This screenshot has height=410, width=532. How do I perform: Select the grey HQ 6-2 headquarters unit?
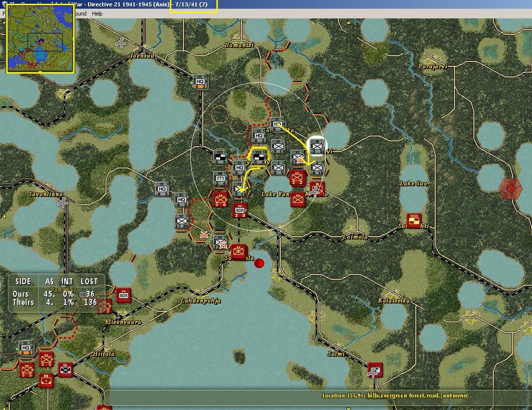[162, 189]
